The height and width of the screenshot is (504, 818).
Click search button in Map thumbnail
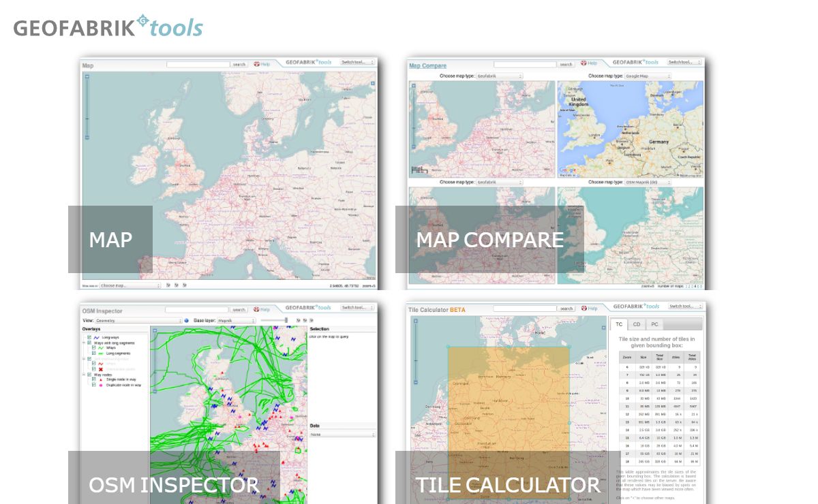click(239, 64)
